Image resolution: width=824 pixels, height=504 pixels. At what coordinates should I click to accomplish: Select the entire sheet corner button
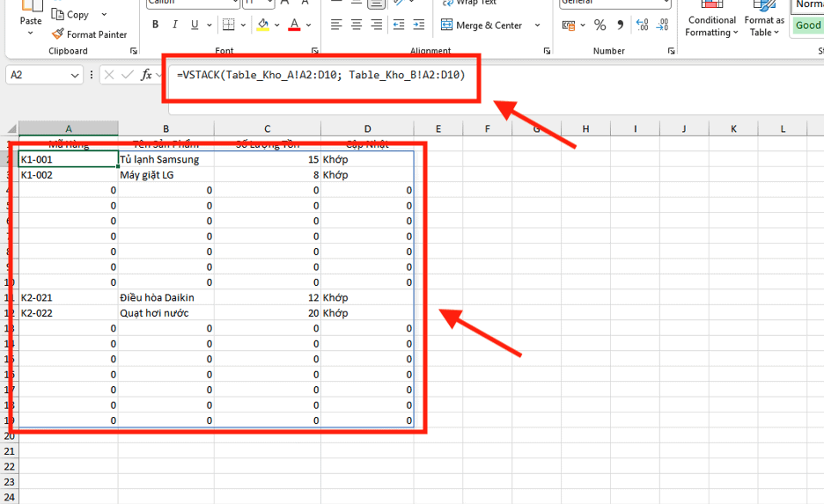click(11, 128)
